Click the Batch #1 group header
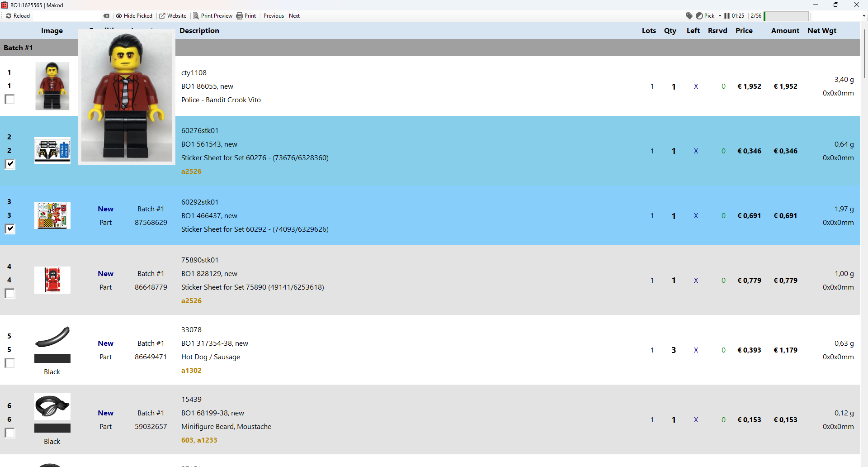This screenshot has height=467, width=868. (430, 48)
